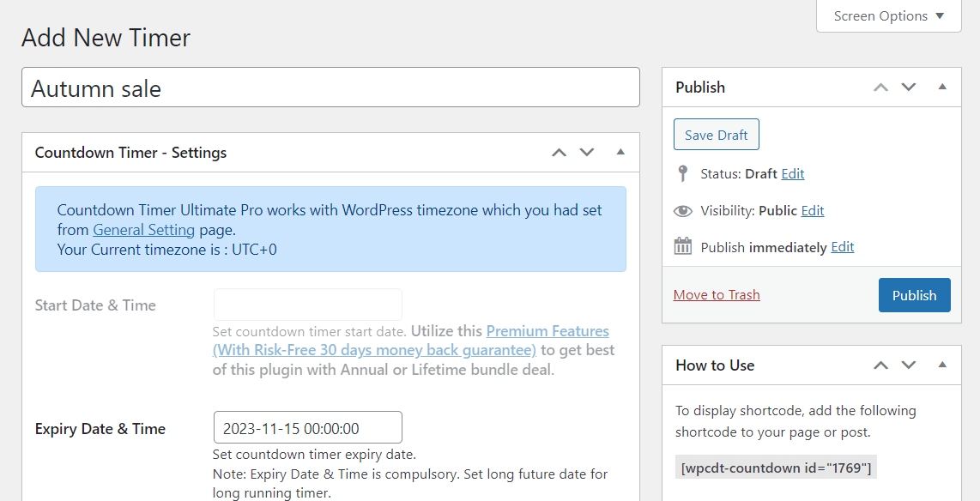Screen dimensions: 980x501
Task: Collapse the Countdown Timer Settings panel
Action: click(x=620, y=152)
